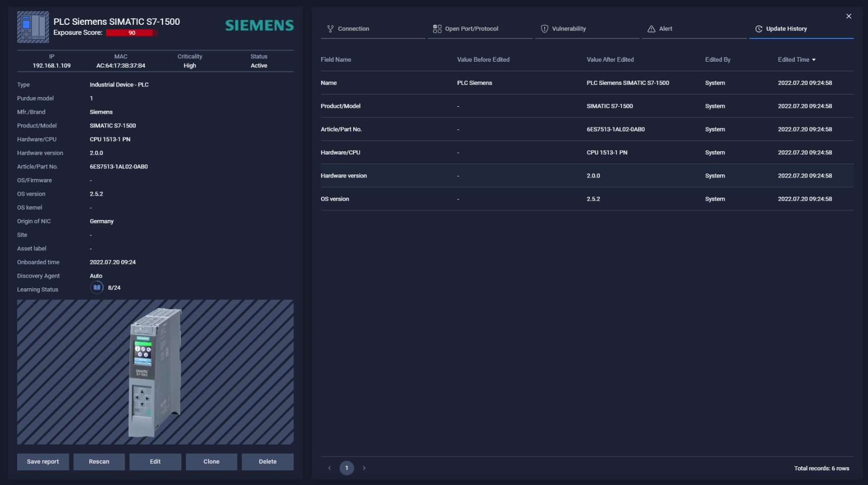The image size is (868, 485).
Task: Go to previous page arrow
Action: [x=329, y=468]
